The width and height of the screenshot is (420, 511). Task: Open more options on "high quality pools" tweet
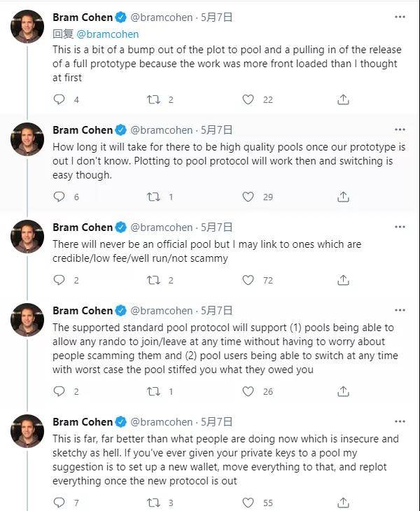[x=399, y=130]
